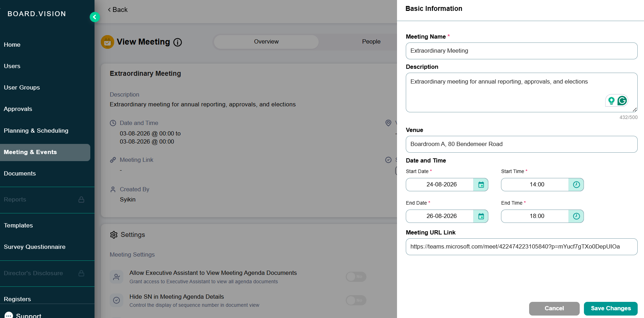Screen dimensions: 644x318
Task: Go to Home in the sidebar
Action: [12, 45]
